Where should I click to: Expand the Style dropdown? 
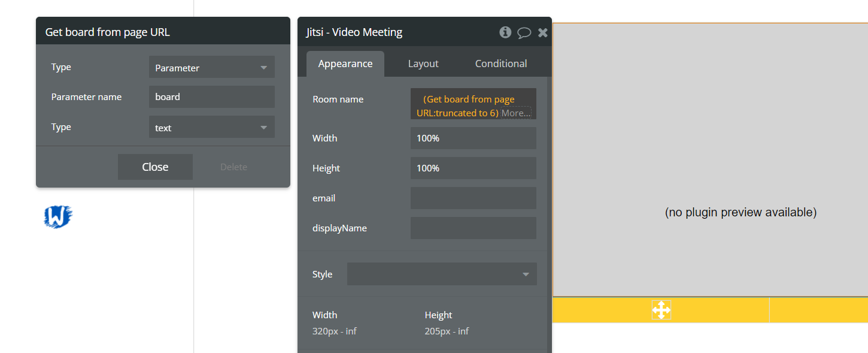[x=442, y=274]
